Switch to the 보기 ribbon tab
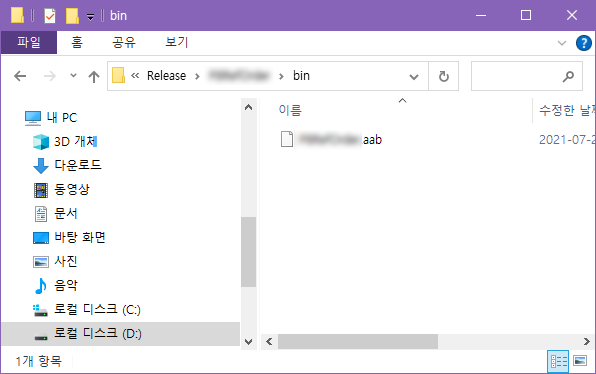 [x=176, y=42]
